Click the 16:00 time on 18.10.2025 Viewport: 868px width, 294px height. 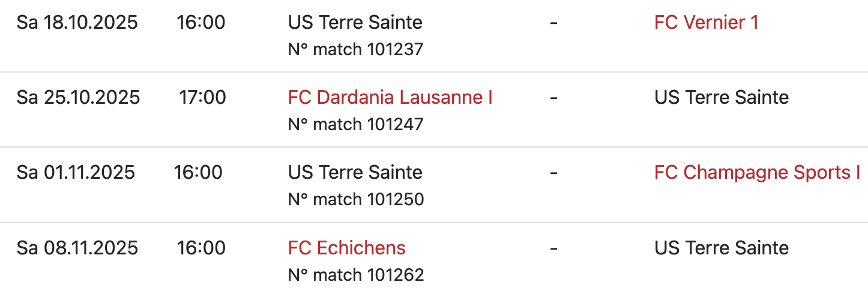click(x=200, y=23)
